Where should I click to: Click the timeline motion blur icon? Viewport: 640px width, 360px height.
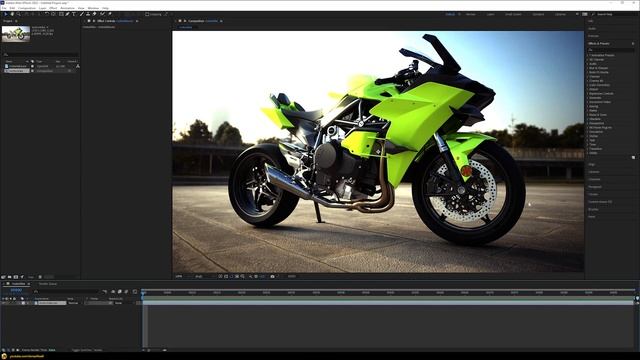(x=126, y=291)
